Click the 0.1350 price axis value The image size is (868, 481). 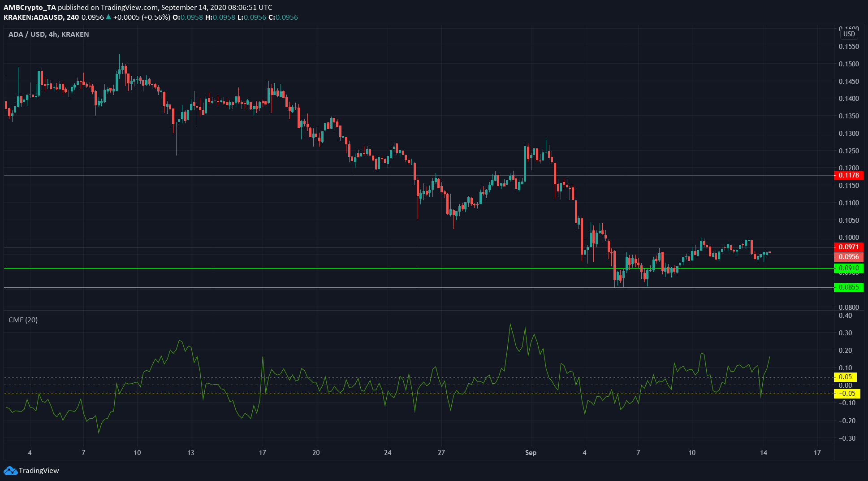[849, 116]
